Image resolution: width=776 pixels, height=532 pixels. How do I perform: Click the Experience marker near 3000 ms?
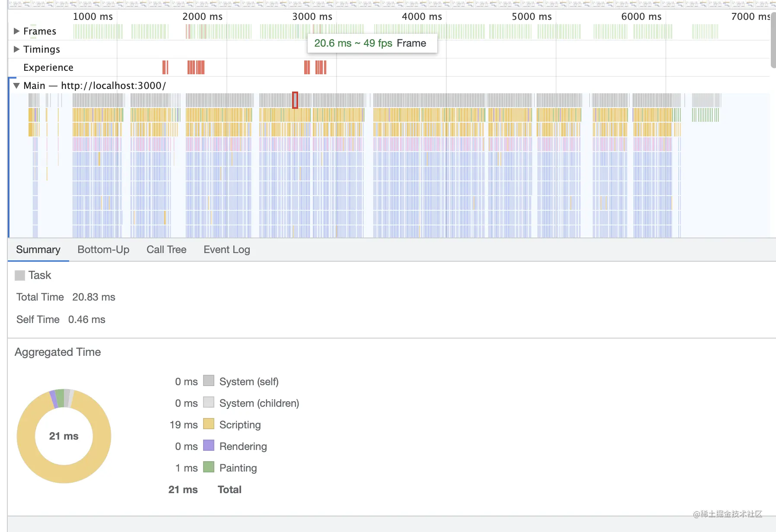pyautogui.click(x=320, y=67)
